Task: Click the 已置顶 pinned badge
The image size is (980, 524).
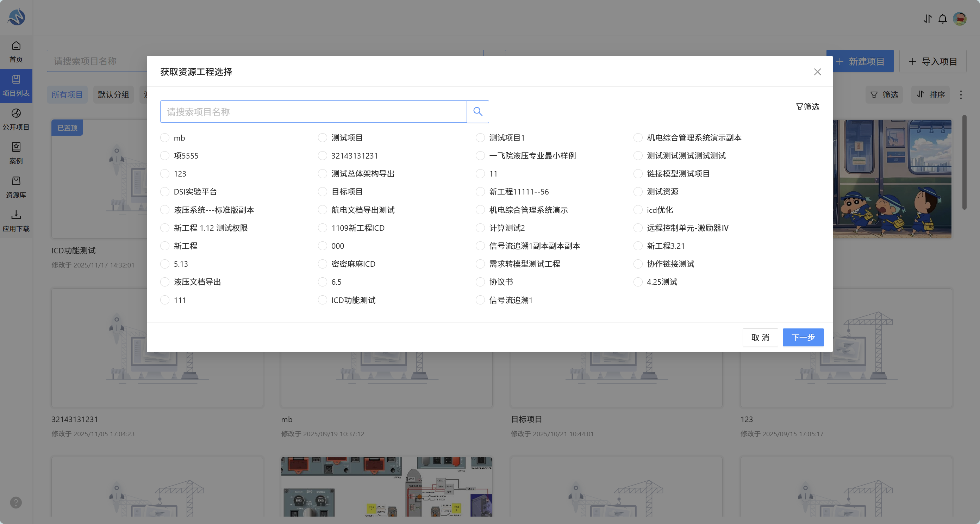Action: [x=67, y=128]
